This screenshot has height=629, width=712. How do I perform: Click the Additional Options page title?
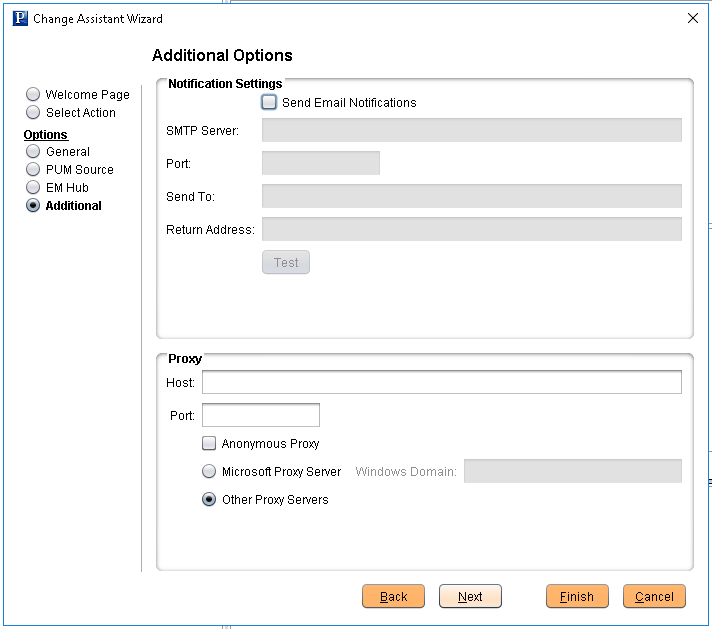point(222,55)
